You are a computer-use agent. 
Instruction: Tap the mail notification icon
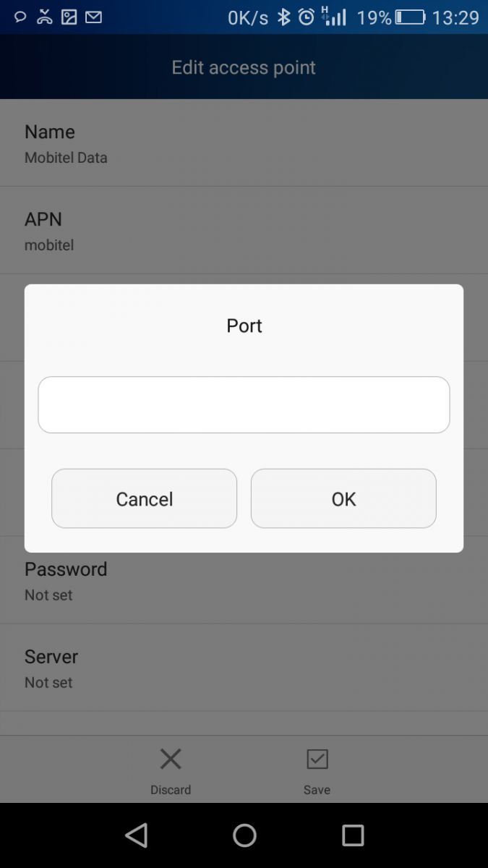(93, 17)
